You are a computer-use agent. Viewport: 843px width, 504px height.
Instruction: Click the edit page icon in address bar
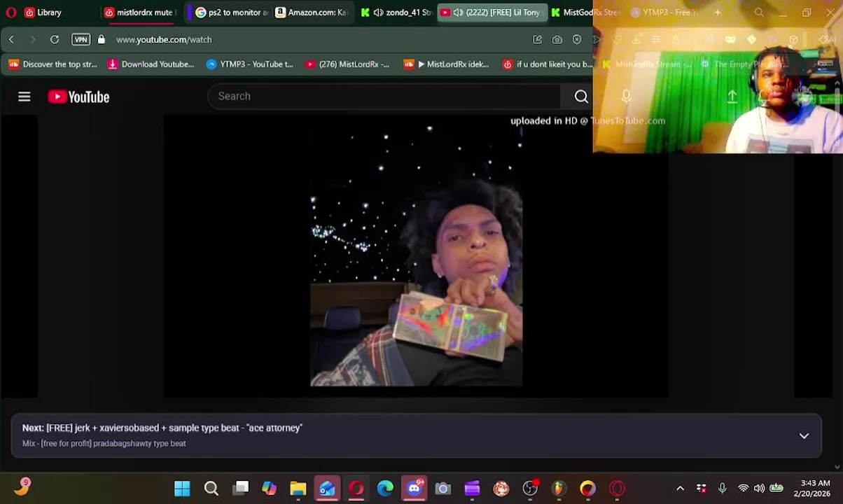coord(537,40)
